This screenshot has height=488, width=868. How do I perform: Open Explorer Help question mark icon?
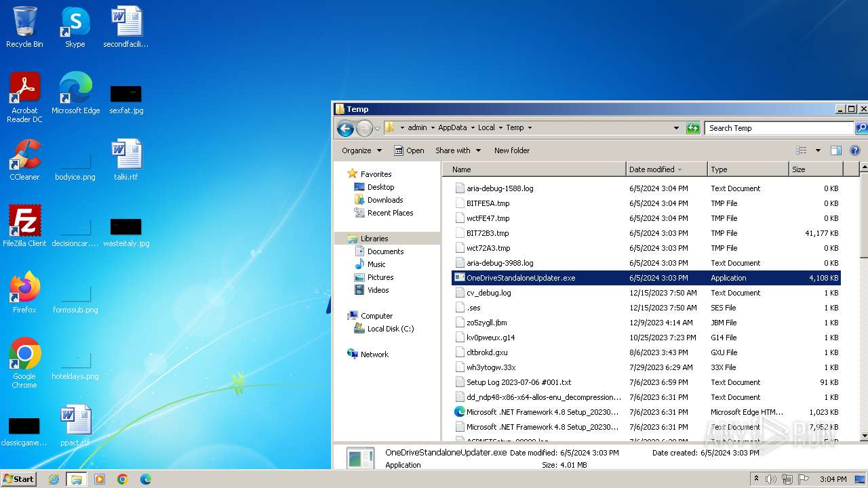pos(855,150)
